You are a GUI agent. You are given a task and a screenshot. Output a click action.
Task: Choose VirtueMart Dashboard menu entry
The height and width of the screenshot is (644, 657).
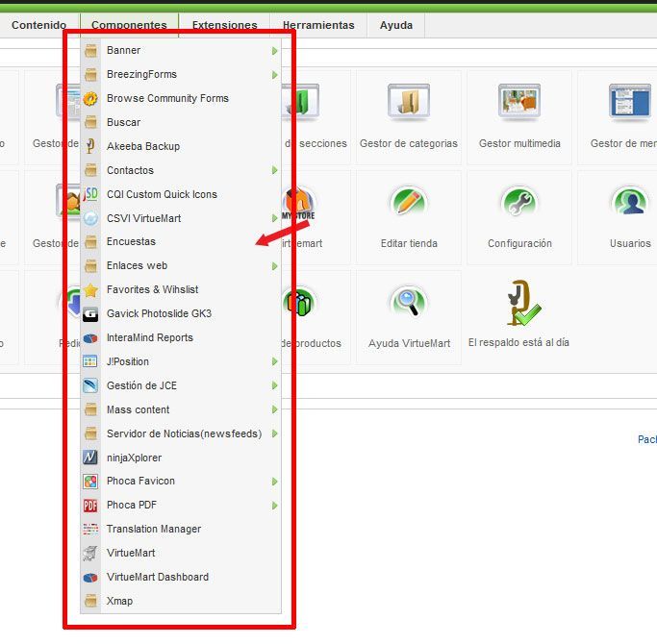(x=181, y=577)
